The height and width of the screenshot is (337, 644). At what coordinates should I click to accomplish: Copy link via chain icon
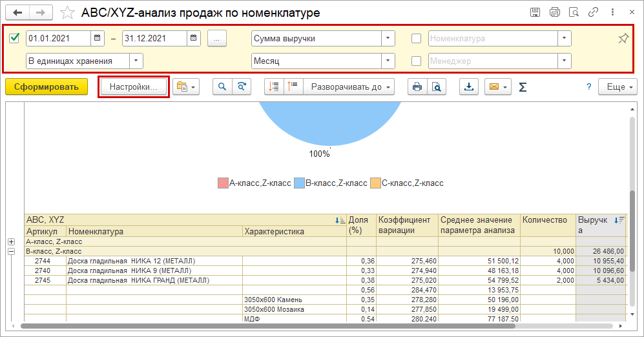593,12
